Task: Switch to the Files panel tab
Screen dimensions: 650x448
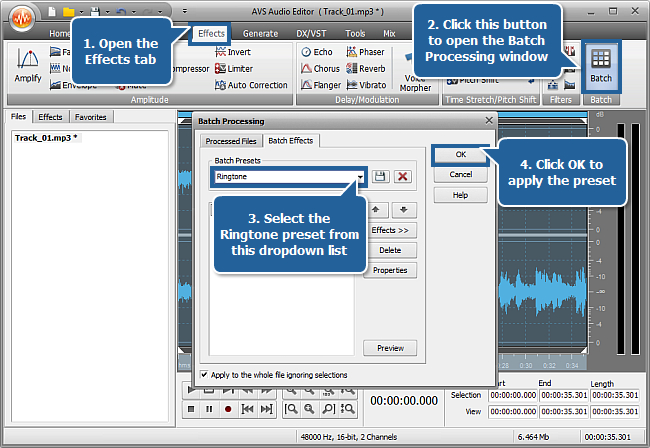Action: [18, 116]
